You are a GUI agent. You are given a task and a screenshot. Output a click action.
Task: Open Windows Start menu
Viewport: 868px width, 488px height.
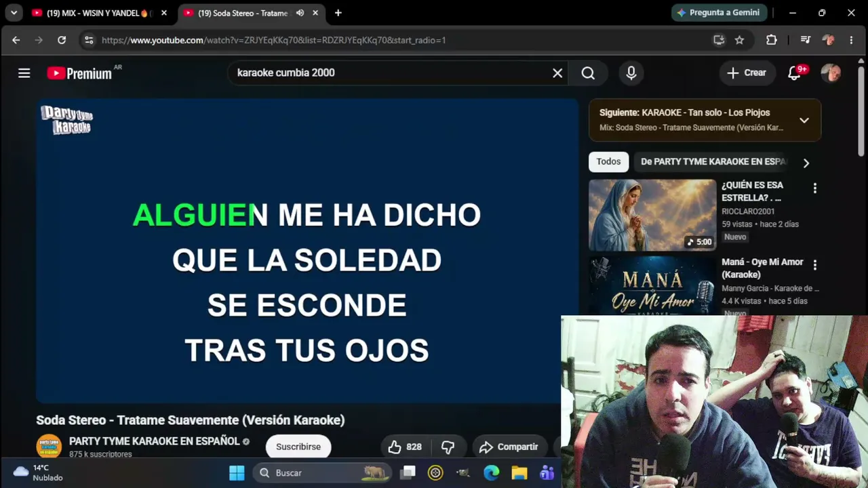tap(237, 473)
